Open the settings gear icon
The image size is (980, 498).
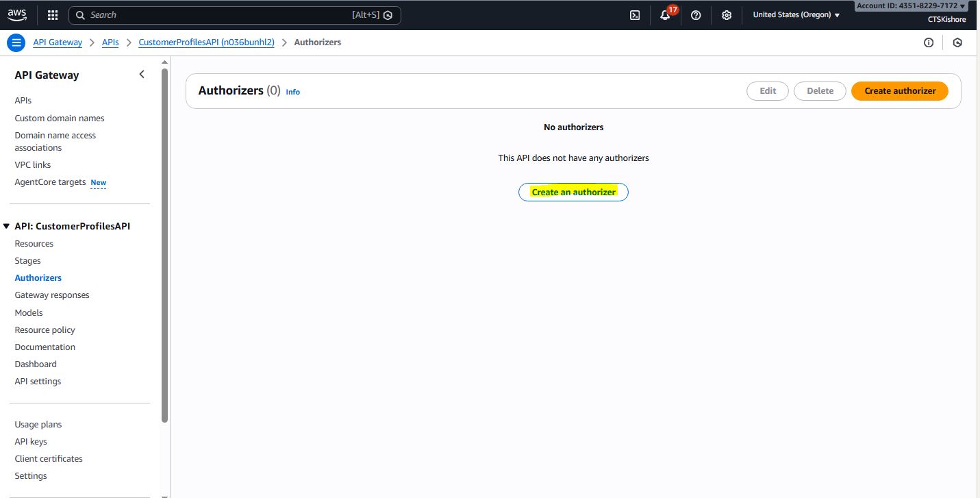[727, 15]
